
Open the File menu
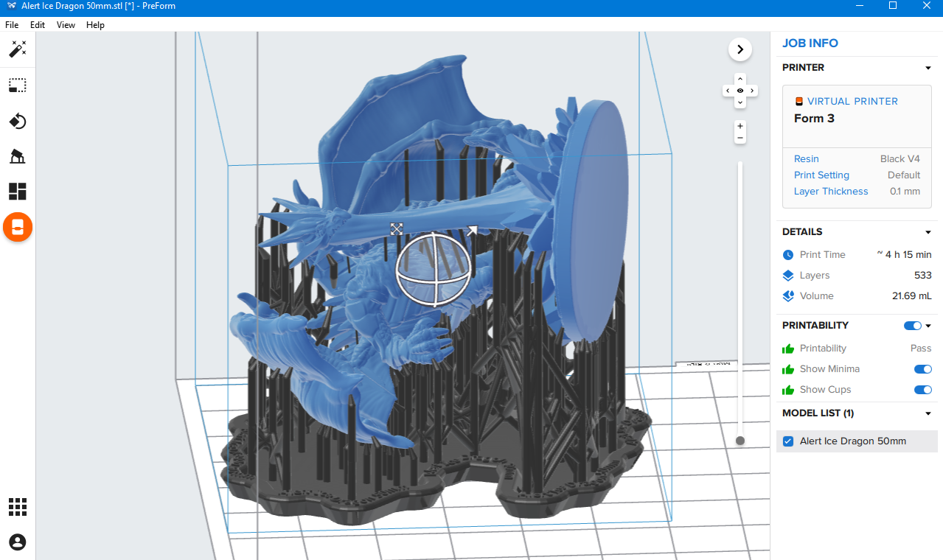(12, 25)
